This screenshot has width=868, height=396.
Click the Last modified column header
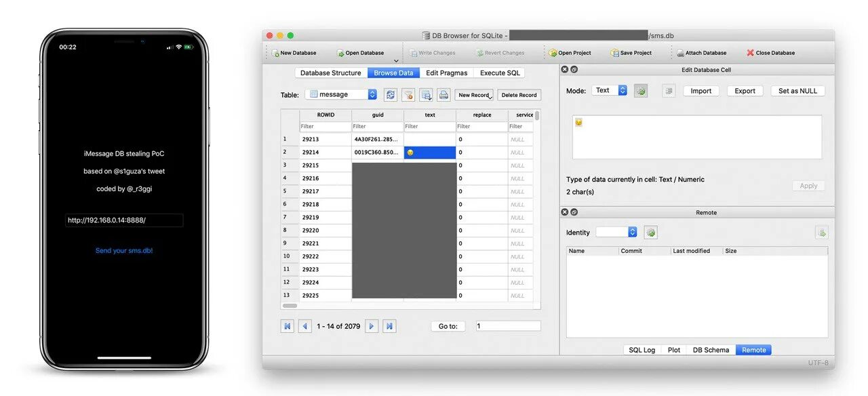click(696, 251)
